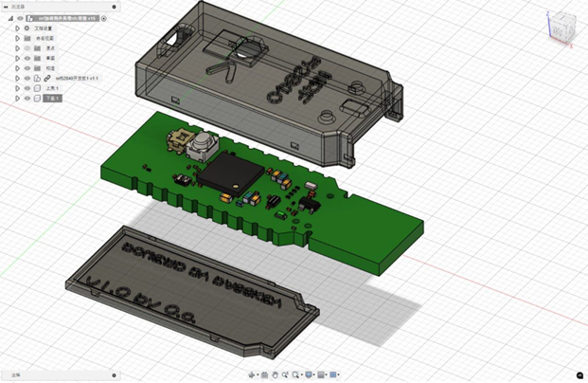Click the 上壳:1 component icon
The image size is (588, 383).
point(37,88)
